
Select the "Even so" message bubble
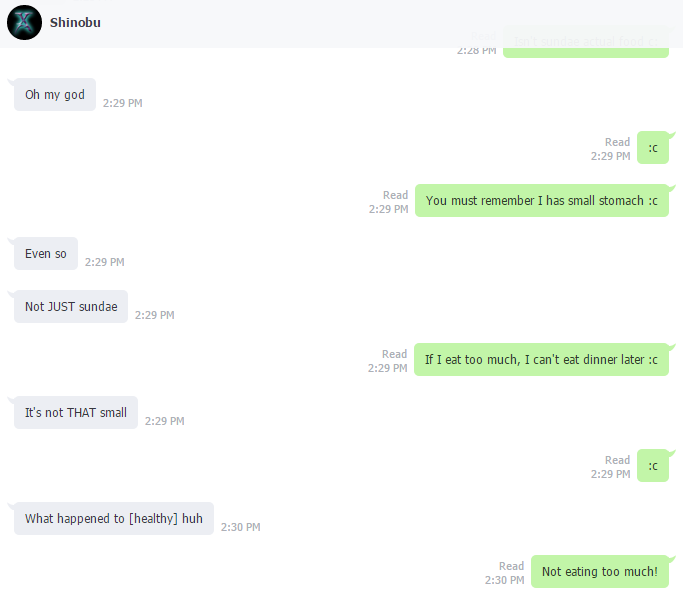[x=46, y=254]
